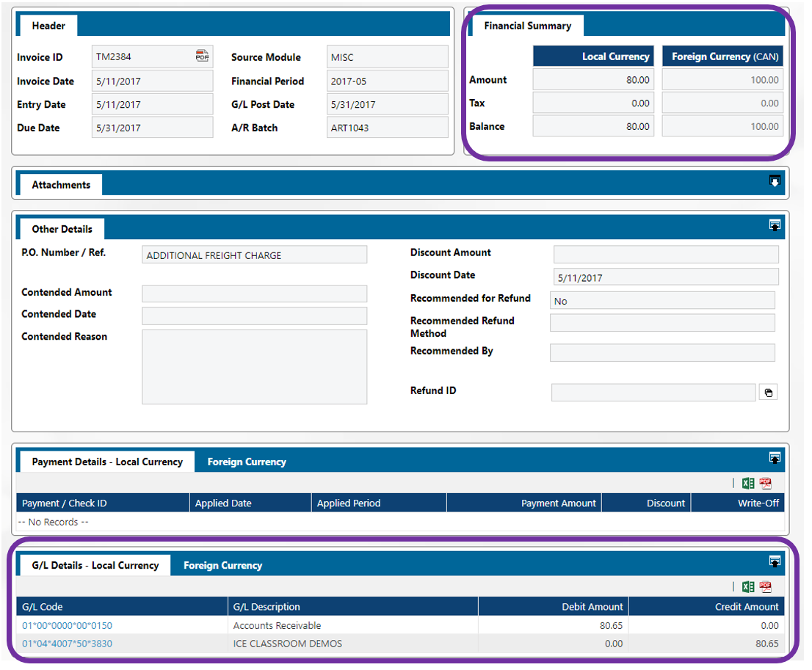Image resolution: width=812 pixels, height=670 pixels.
Task: Switch to Foreign Currency tab in Payment Details
Action: (247, 462)
